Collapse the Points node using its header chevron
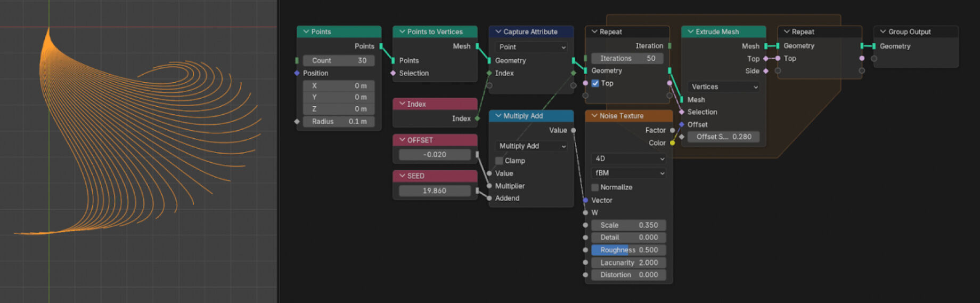 306,31
